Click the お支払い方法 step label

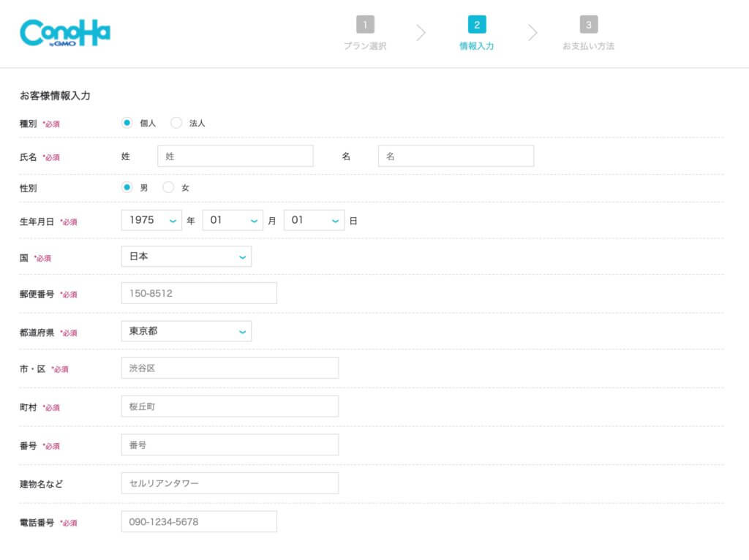point(589,46)
